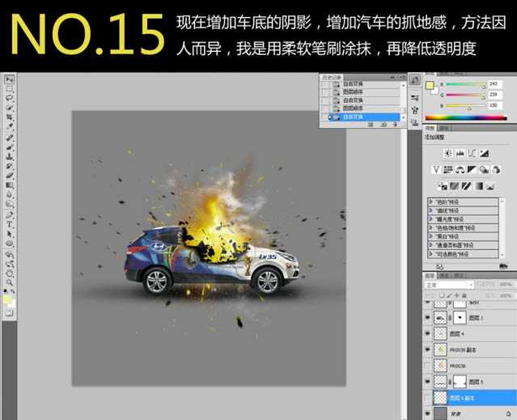Select the Path Selection tool
The height and width of the screenshot is (420, 517).
click(9, 234)
